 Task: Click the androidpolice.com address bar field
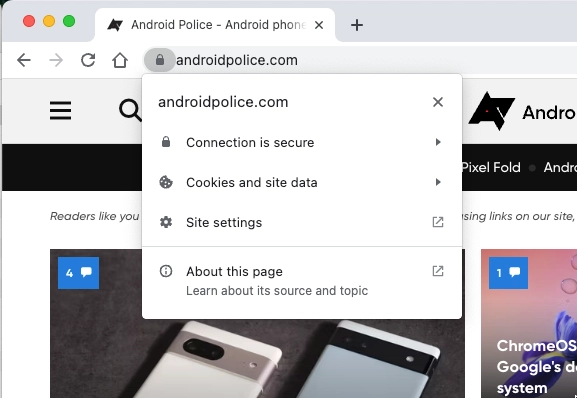pos(237,60)
